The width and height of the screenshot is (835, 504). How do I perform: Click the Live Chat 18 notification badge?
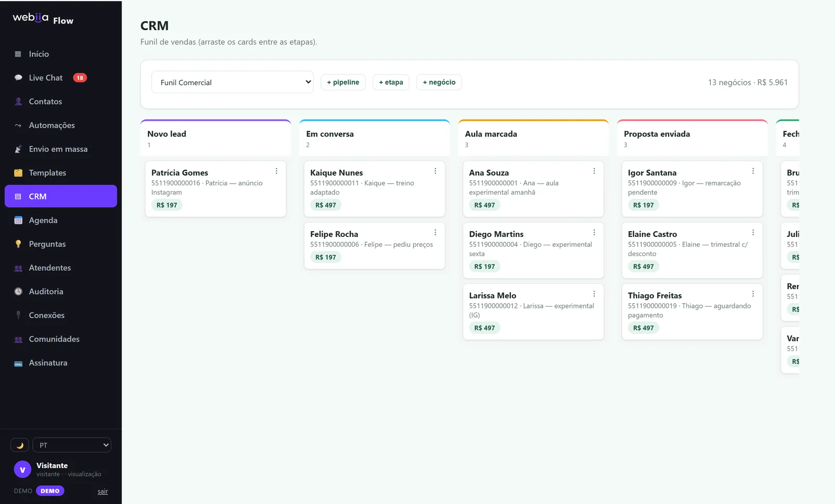click(x=80, y=78)
